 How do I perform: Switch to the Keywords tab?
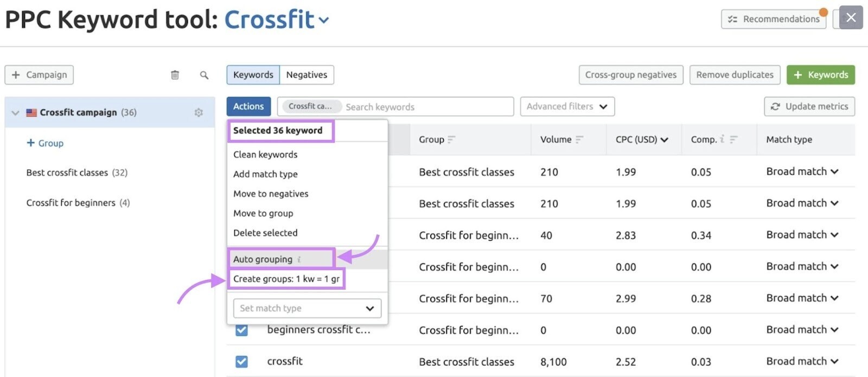point(253,75)
